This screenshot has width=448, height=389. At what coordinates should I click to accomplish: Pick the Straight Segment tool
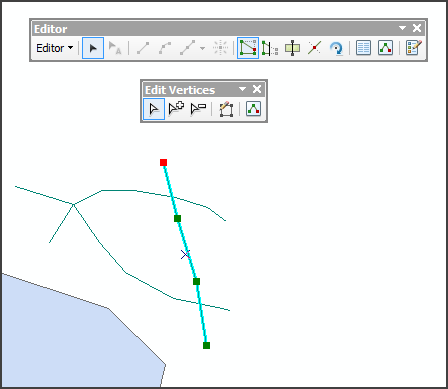point(143,48)
